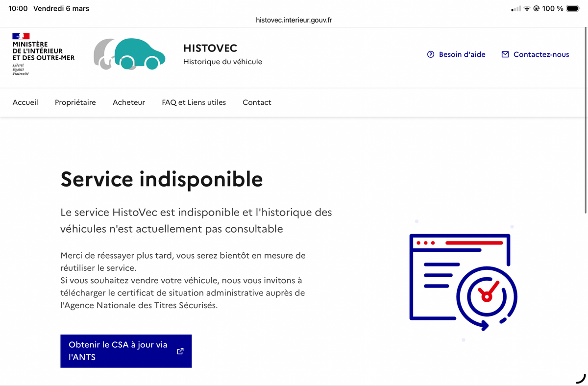Click the HISTOVEC site title
This screenshot has height=386, width=588.
pyautogui.click(x=210, y=48)
